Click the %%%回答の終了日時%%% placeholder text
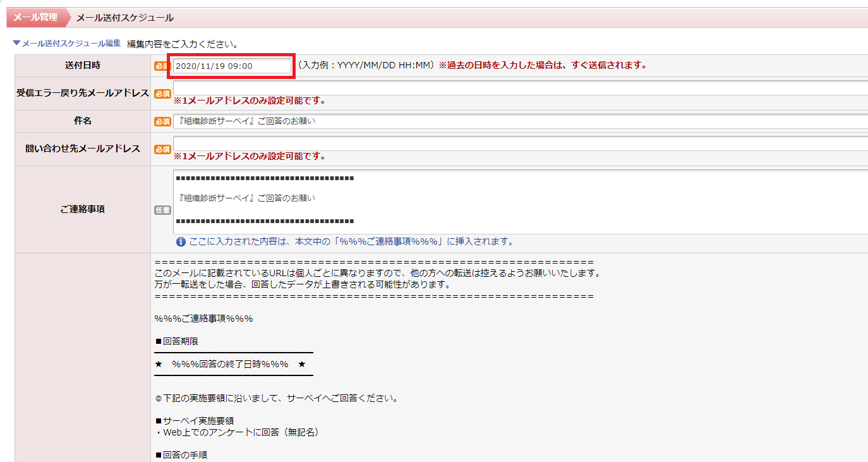 point(230,364)
